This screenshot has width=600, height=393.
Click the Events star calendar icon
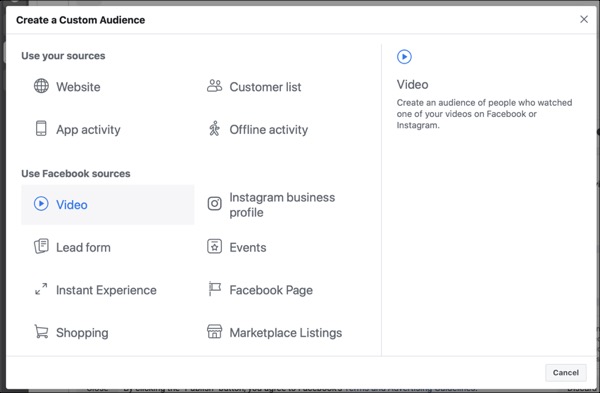[x=214, y=246]
